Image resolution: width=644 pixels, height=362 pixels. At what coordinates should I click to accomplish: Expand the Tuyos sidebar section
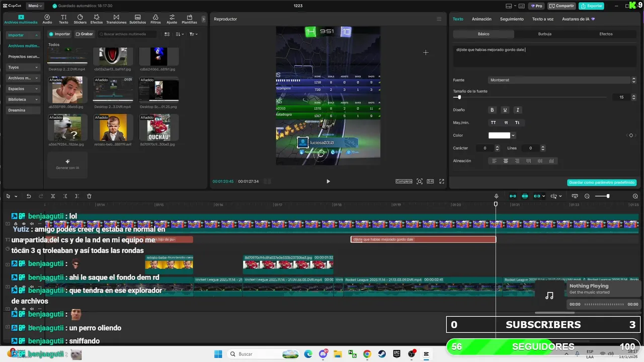tap(23, 67)
